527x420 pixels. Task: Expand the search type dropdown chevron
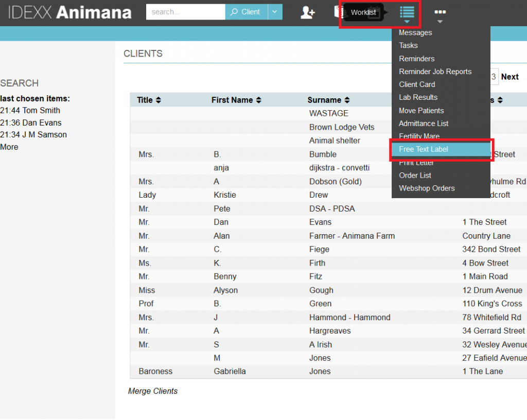coord(275,12)
